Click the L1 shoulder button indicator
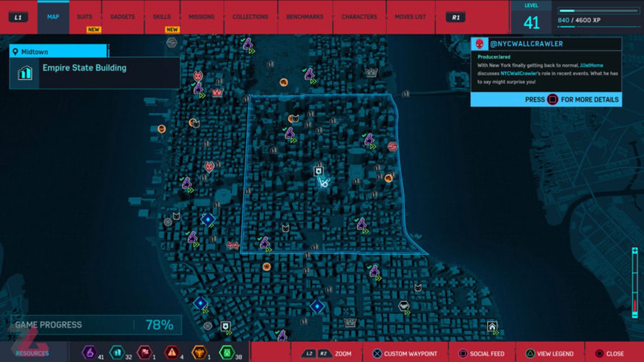This screenshot has height=362, width=644. [x=18, y=17]
